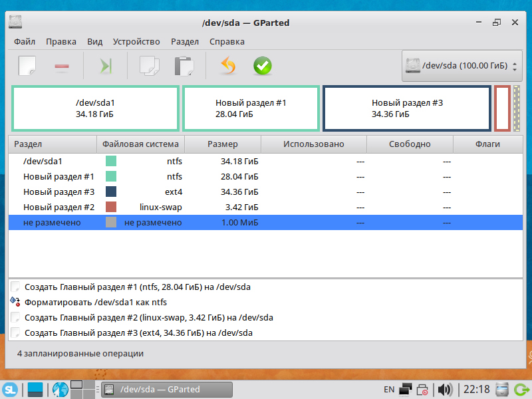Viewport: 532px width, 399px height.
Task: Click the New partition toolbar icon
Action: [27, 66]
